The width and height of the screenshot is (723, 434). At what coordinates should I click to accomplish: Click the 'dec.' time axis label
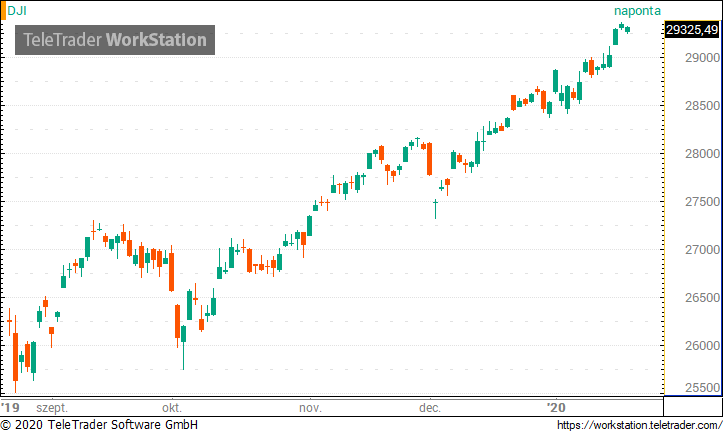pyautogui.click(x=430, y=408)
